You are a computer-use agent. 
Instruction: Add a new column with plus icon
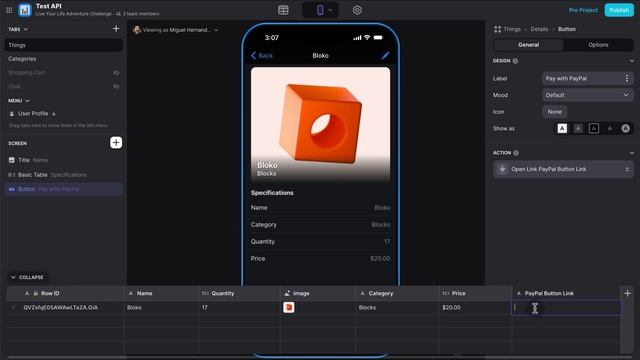coord(627,293)
